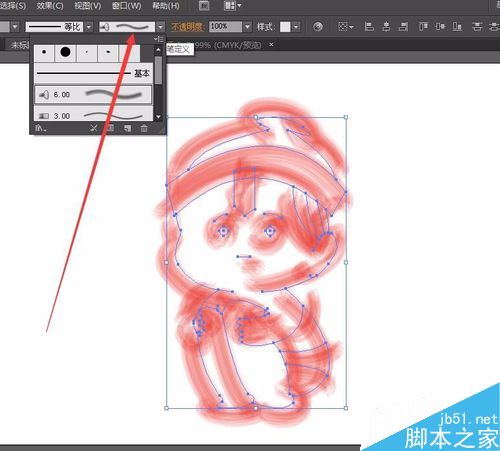Select the tiny dot brush thumbnail
500x451 pixels.
(87, 52)
